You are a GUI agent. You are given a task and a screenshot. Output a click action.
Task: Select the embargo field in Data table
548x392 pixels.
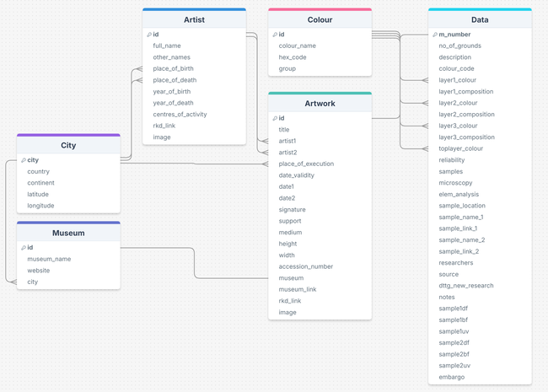pyautogui.click(x=451, y=377)
